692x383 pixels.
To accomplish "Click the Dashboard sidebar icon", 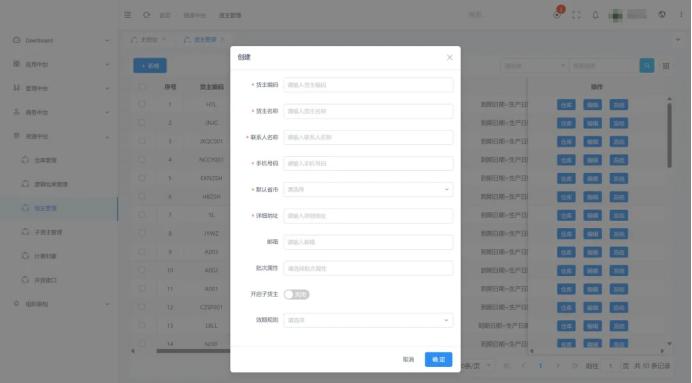I will tap(16, 40).
